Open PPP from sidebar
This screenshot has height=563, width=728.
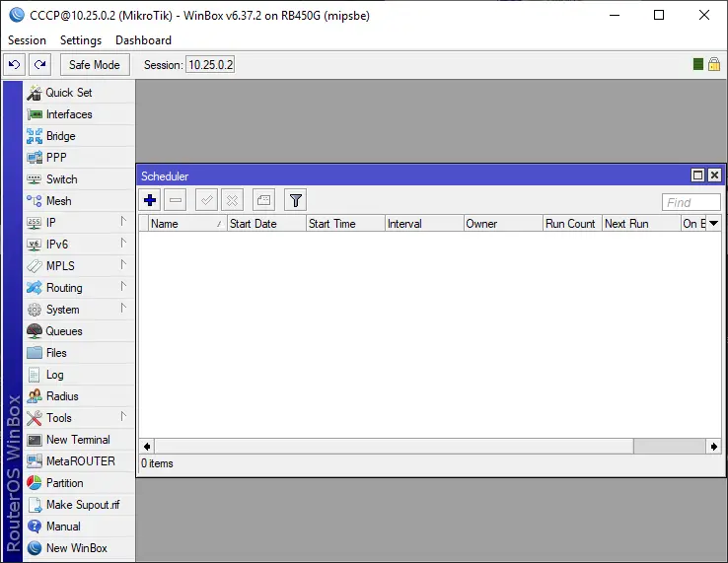point(79,158)
